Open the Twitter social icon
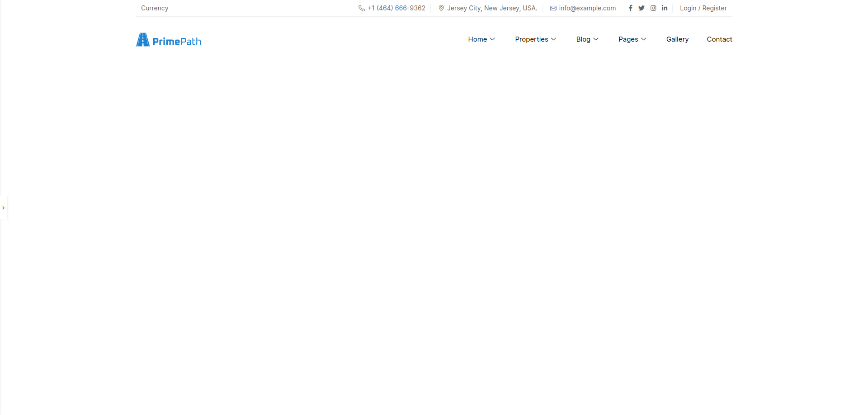Screen dimensions: 868x415 click(x=642, y=8)
